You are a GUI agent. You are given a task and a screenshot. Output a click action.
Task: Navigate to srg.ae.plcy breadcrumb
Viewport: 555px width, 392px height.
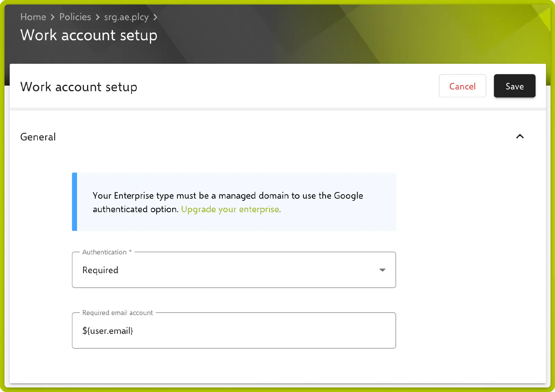pyautogui.click(x=126, y=17)
